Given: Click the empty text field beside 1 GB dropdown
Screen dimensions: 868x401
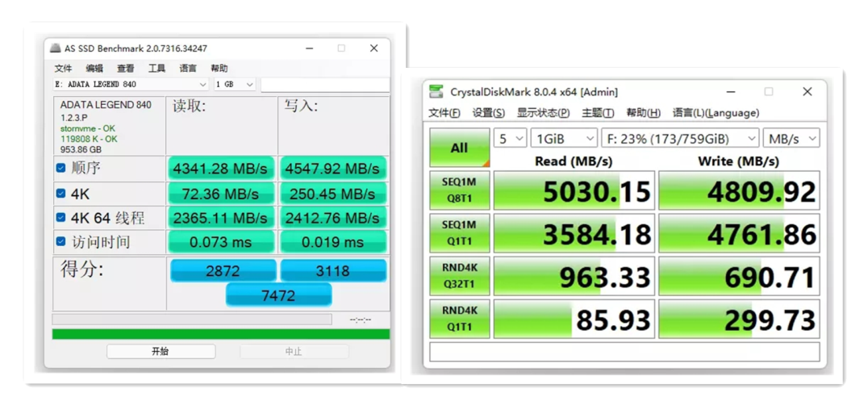Looking at the screenshot, I should 325,84.
